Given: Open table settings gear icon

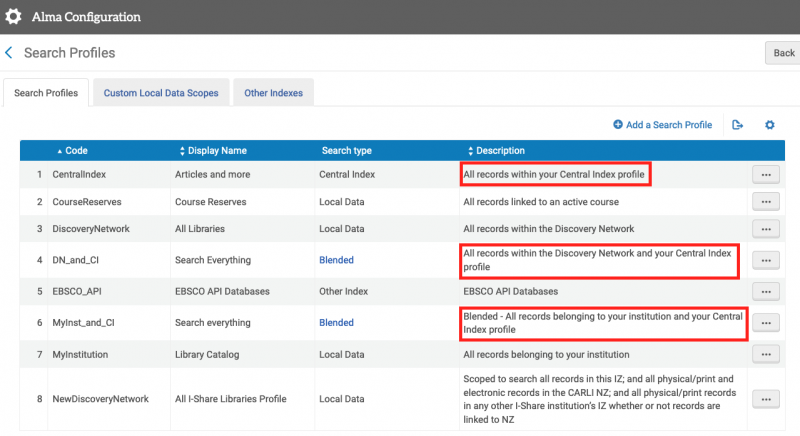Looking at the screenshot, I should [769, 125].
